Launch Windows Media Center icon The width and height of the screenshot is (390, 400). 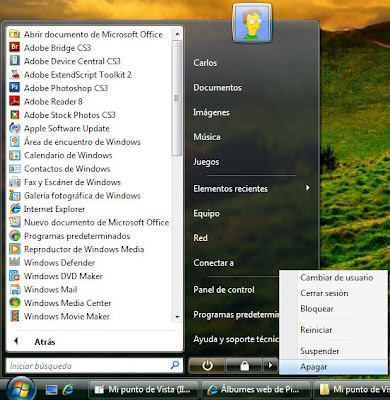(15, 303)
